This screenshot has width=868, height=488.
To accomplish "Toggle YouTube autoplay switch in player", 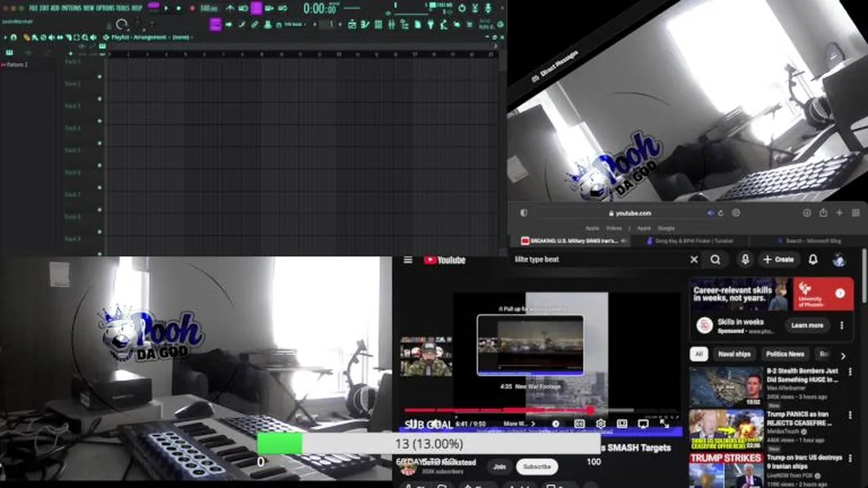I will coord(556,424).
